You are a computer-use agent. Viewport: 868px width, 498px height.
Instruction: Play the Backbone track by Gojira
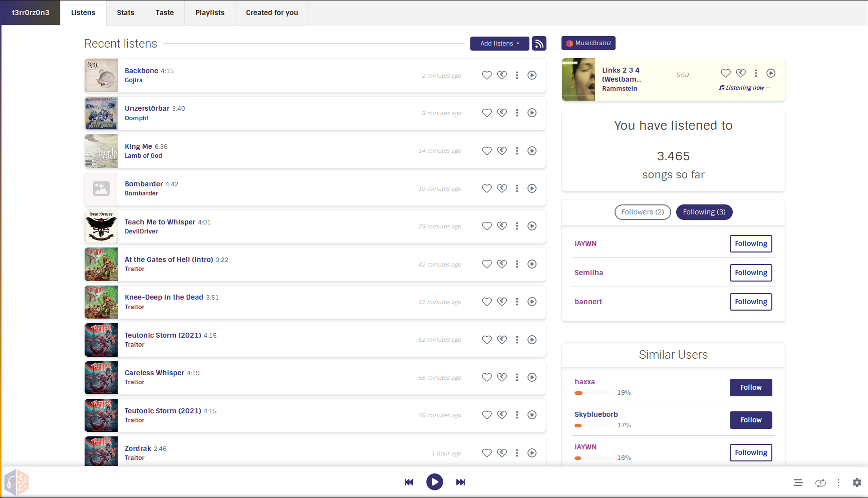click(532, 75)
